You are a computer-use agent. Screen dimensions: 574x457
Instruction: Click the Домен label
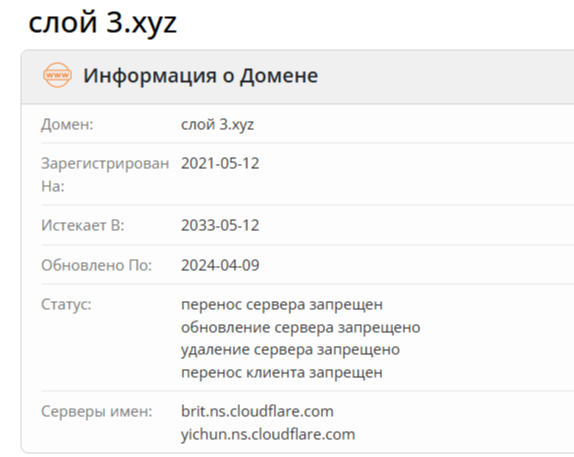(x=67, y=125)
